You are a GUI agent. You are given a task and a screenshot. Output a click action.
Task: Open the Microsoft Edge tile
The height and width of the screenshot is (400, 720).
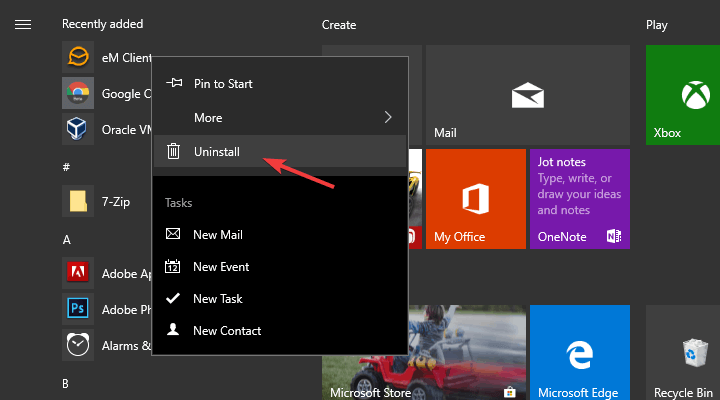pyautogui.click(x=579, y=352)
